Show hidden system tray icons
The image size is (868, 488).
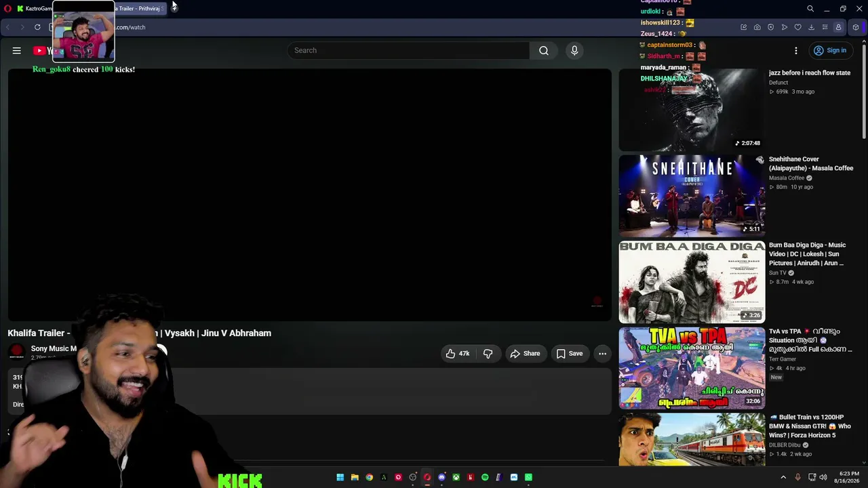click(x=783, y=477)
